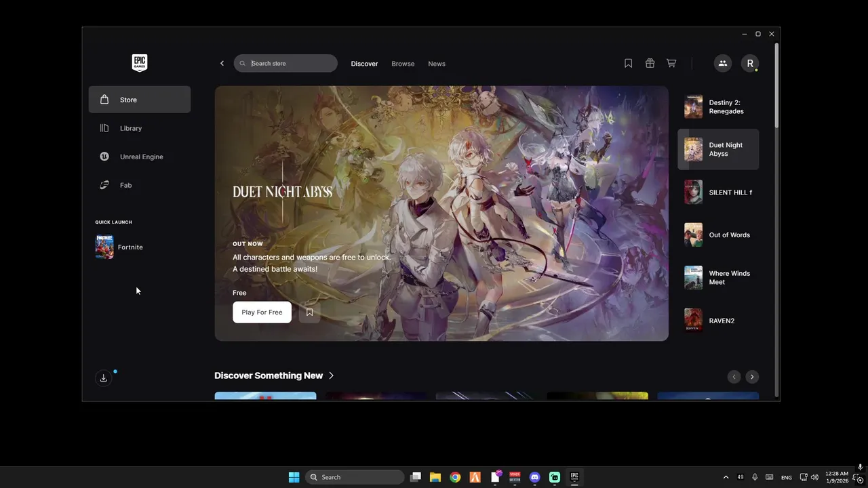Add Duet Night Abyss to wishlist
This screenshot has height=488, width=868.
click(309, 312)
